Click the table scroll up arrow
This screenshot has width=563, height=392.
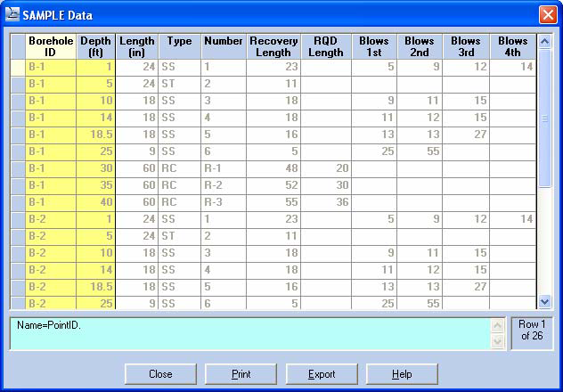(544, 42)
